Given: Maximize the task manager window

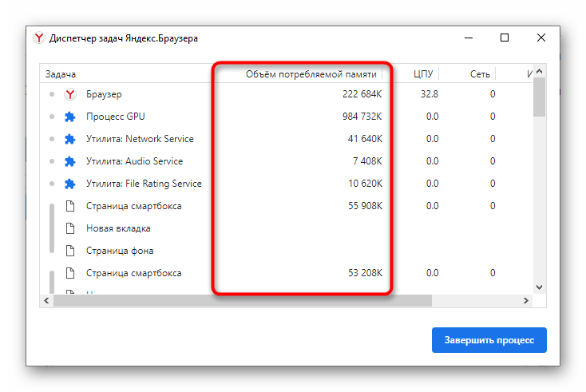Looking at the screenshot, I should 505,38.
